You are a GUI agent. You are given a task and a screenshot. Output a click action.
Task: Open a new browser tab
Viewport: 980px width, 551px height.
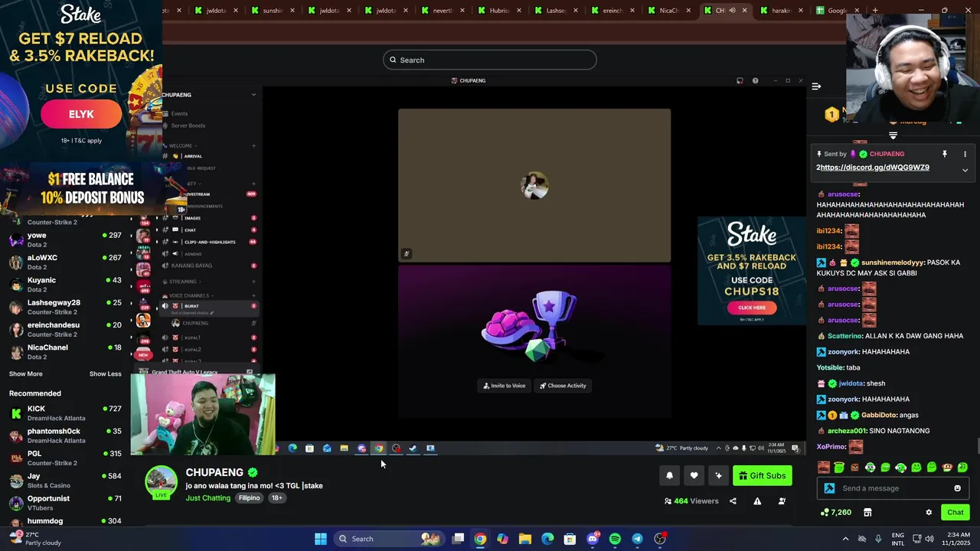[x=874, y=11]
